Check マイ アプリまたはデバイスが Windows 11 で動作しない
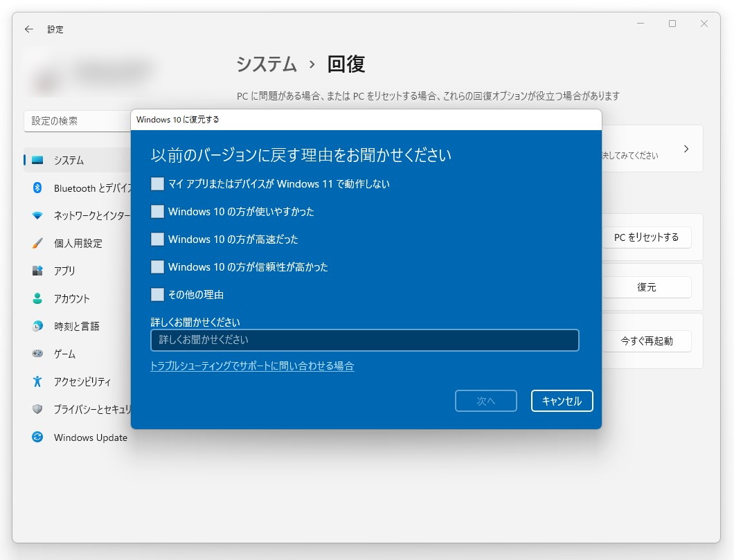Viewport: 734px width, 560px height. coord(156,183)
